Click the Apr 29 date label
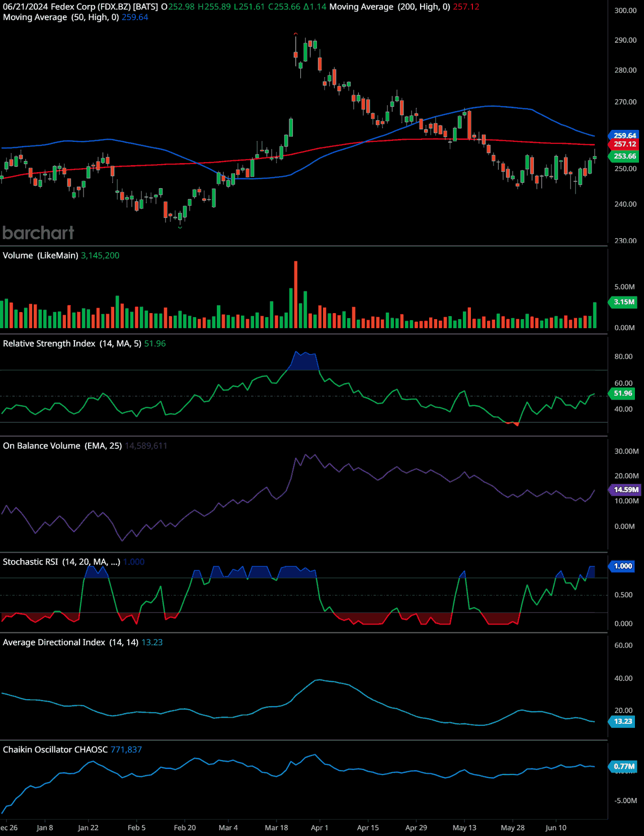This screenshot has width=644, height=836. coord(416,828)
